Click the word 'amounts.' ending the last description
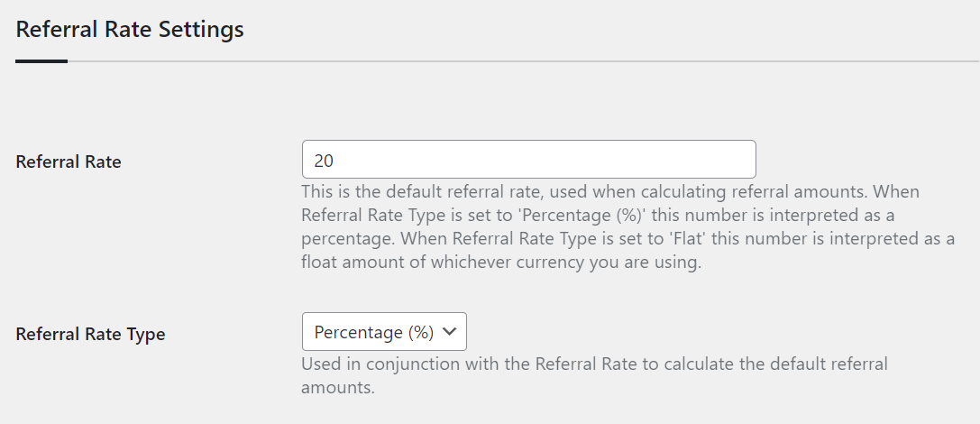Image resolution: width=980 pixels, height=424 pixels. [337, 388]
